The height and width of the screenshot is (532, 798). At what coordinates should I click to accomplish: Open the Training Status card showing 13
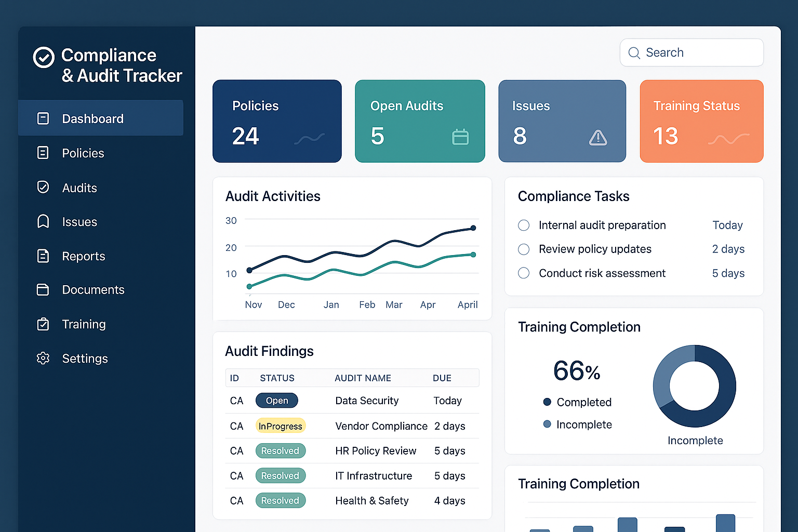pyautogui.click(x=701, y=121)
